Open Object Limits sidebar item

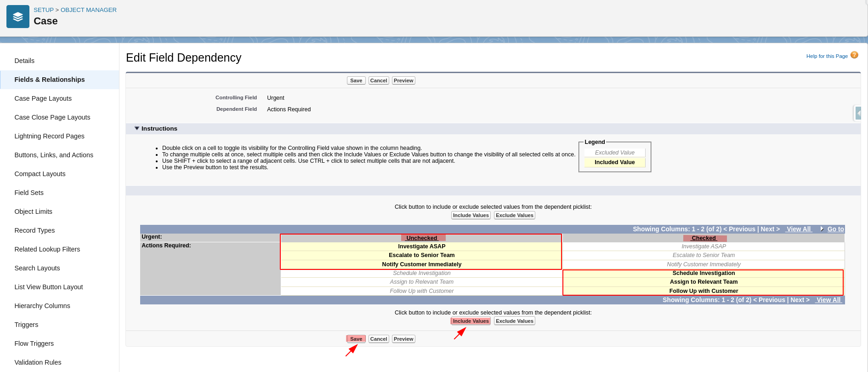[x=34, y=212]
